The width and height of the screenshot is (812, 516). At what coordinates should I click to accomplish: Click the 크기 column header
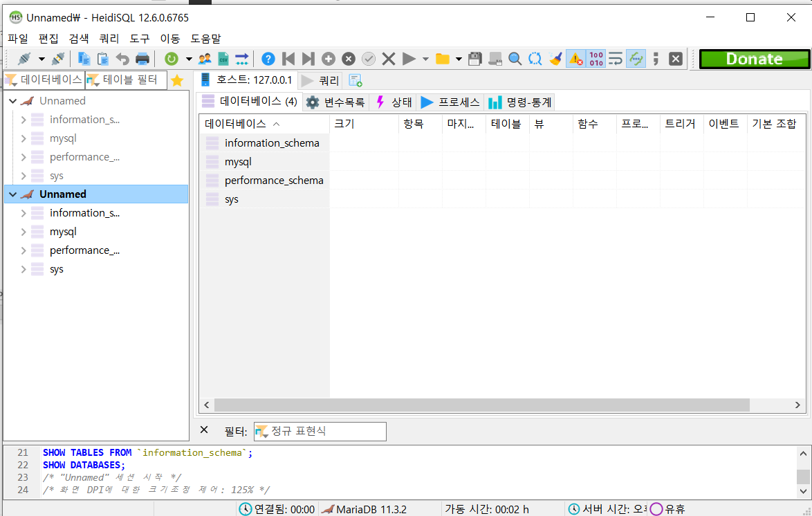click(364, 124)
